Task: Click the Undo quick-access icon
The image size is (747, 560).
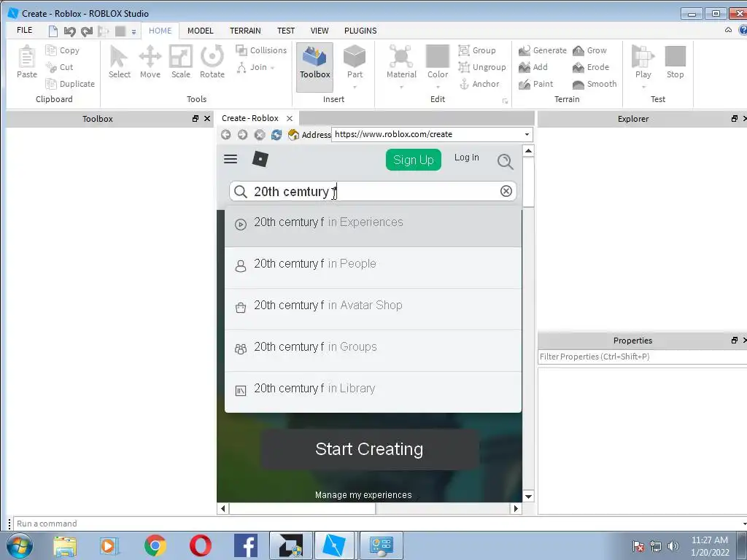Action: 69,31
